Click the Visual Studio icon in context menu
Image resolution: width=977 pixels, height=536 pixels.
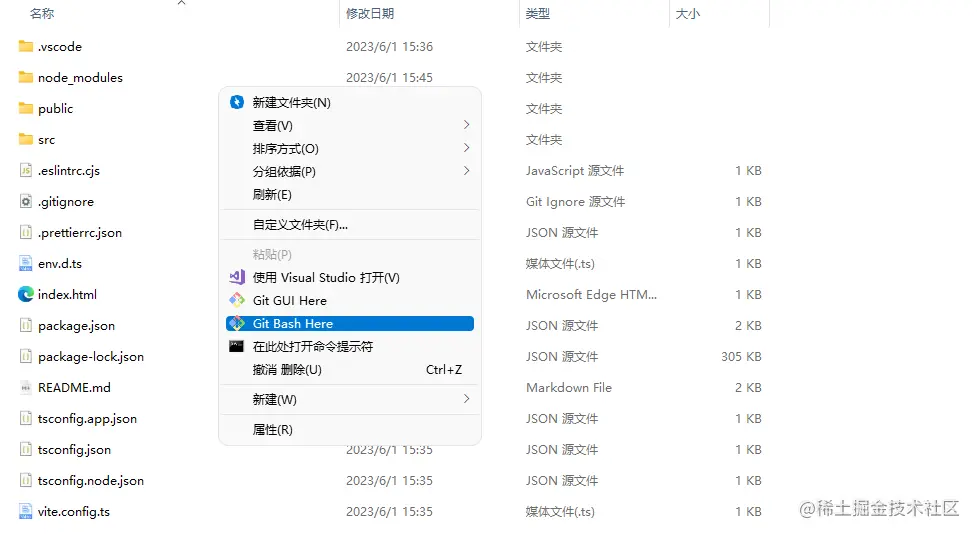pyautogui.click(x=237, y=277)
